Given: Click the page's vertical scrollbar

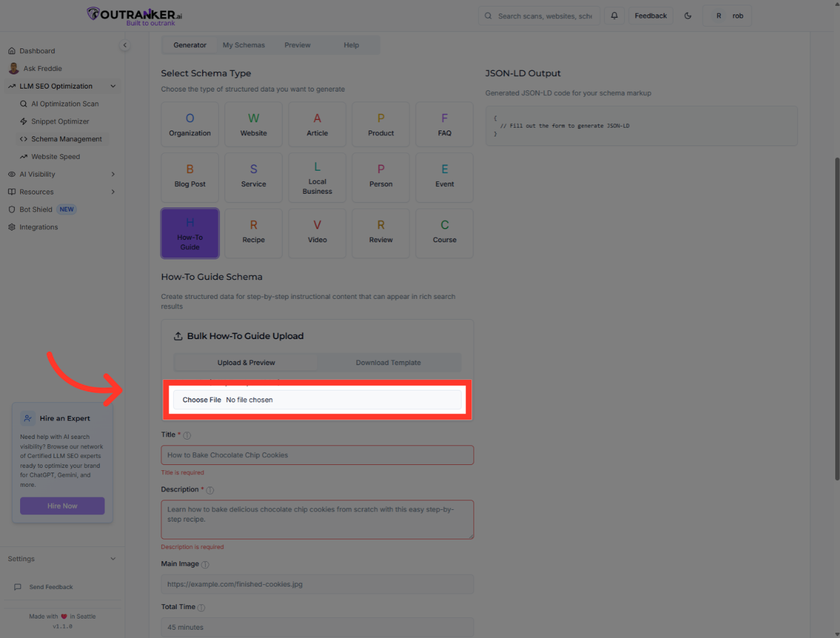Looking at the screenshot, I should coord(836,319).
